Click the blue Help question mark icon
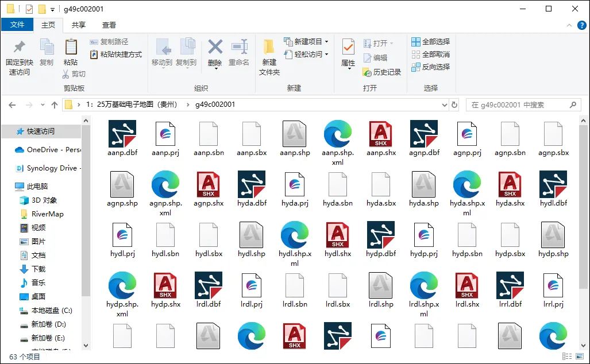The image size is (590, 364). pos(582,25)
